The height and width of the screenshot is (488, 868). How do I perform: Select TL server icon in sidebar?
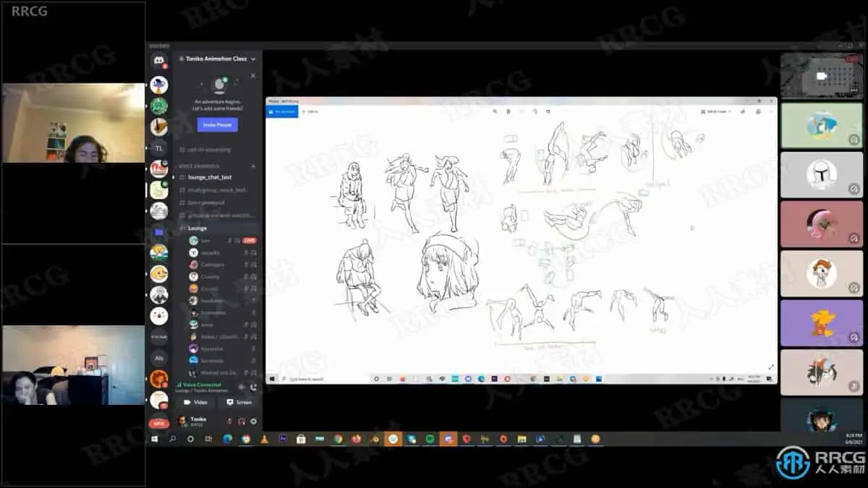pos(159,147)
